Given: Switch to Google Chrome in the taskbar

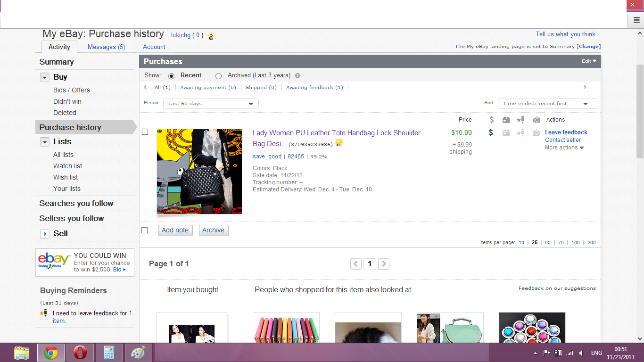Looking at the screenshot, I should 51,353.
